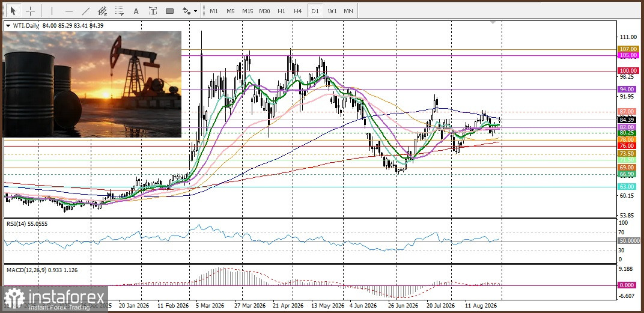Switch to W1 weekly timeframe

pos(332,11)
